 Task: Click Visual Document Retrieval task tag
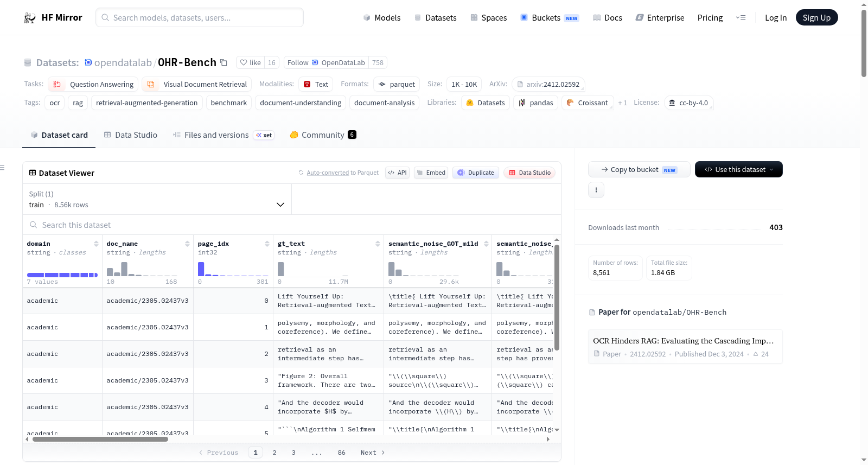click(197, 84)
